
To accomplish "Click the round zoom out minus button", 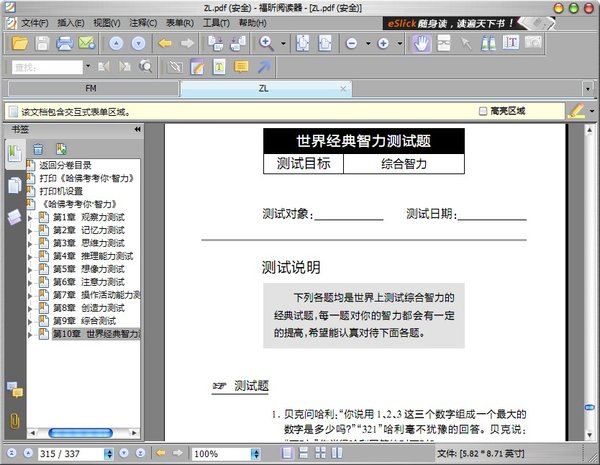I will (351, 43).
